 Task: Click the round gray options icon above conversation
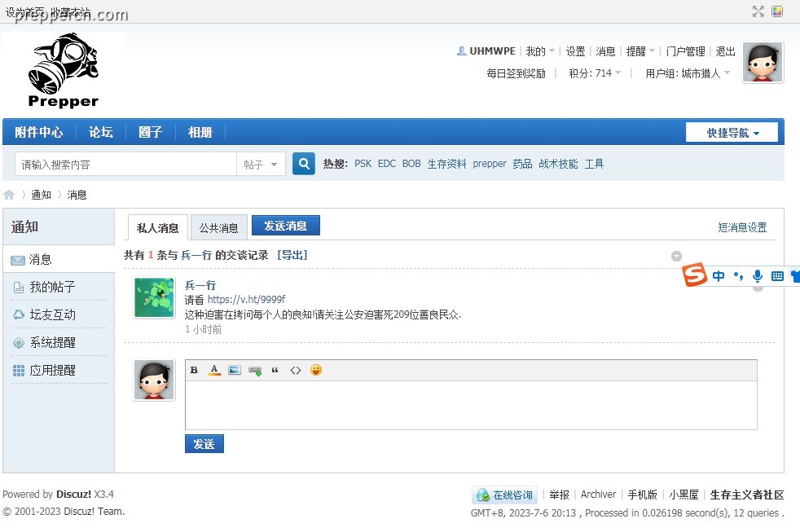tap(676, 256)
